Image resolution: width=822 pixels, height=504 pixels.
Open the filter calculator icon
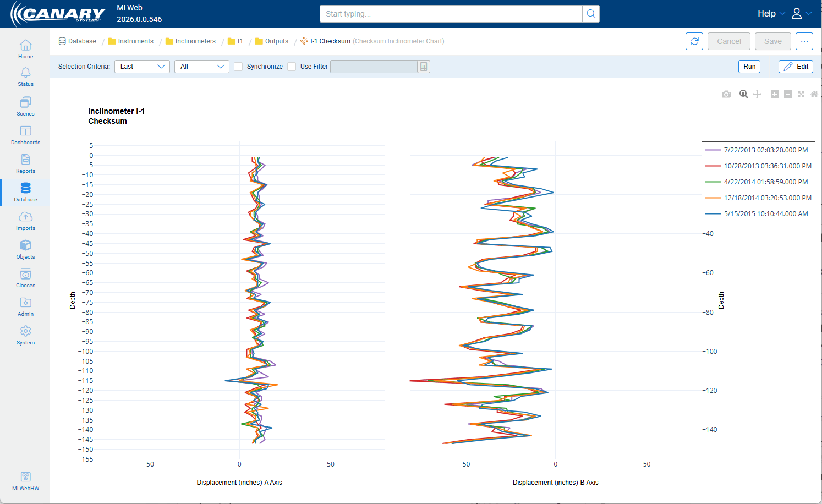pyautogui.click(x=424, y=67)
